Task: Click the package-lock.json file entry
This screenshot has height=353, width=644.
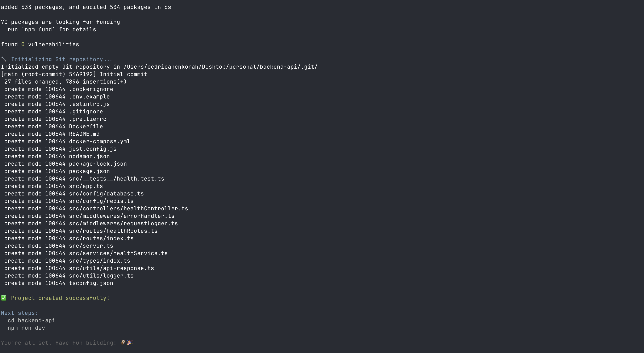Action: pos(98,164)
